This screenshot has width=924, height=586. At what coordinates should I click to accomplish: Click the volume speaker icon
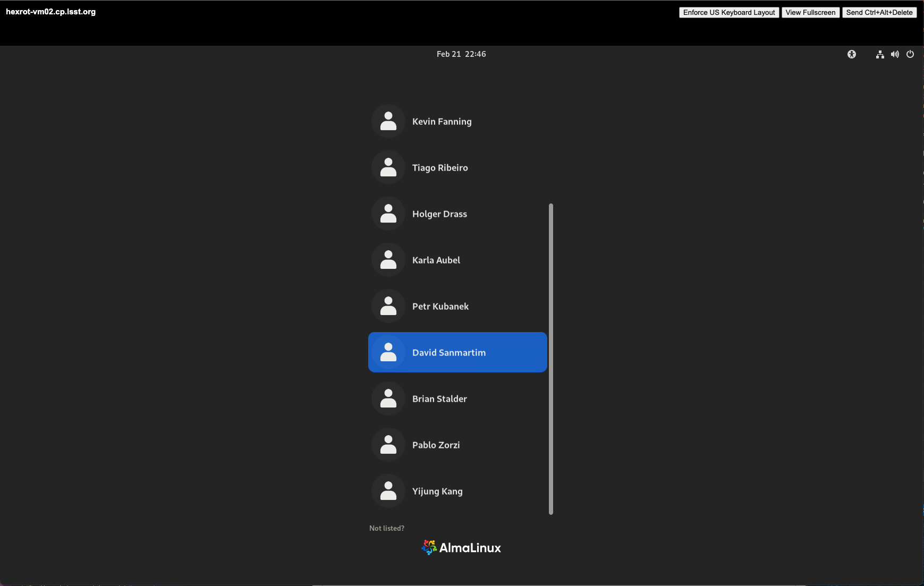pos(895,54)
